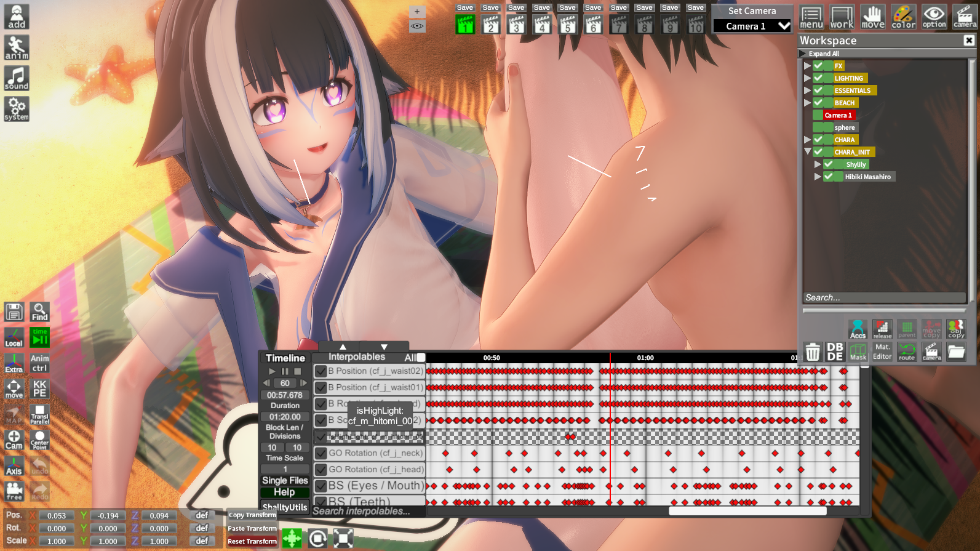The height and width of the screenshot is (551, 980).
Task: Toggle the All checkbox in Interpolables header
Action: click(x=421, y=357)
